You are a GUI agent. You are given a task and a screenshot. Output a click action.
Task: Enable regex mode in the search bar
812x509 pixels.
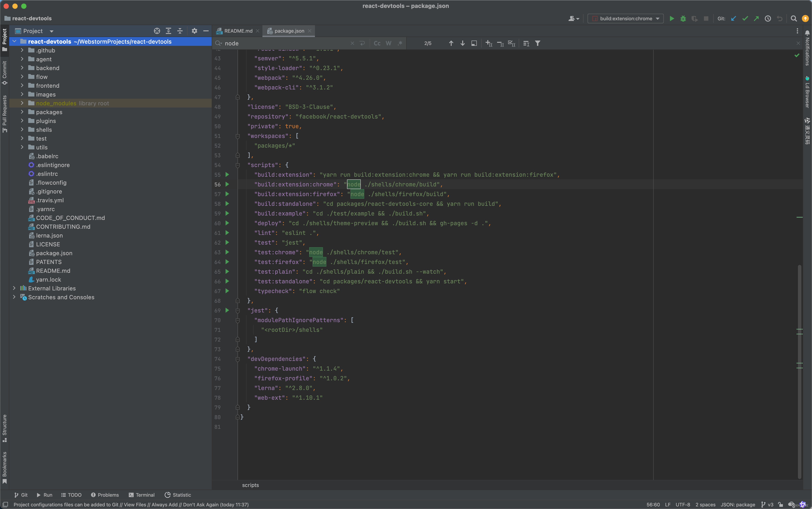tap(400, 43)
